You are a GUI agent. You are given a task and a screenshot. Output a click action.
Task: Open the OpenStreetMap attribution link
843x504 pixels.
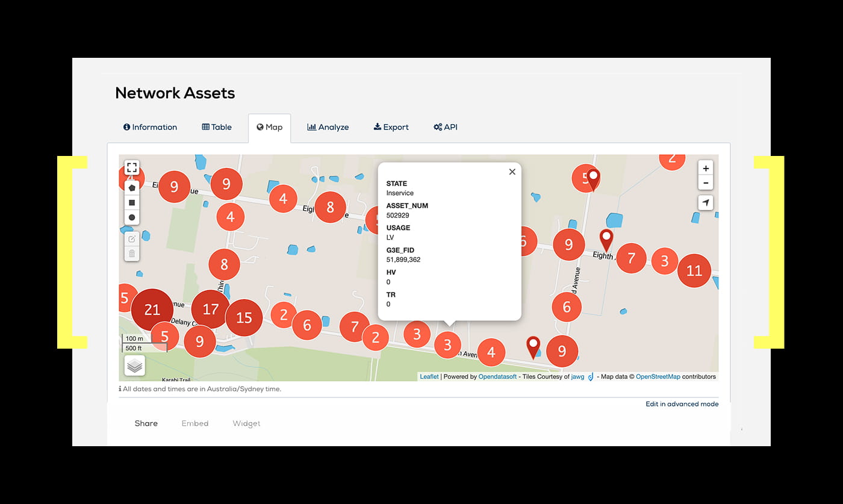658,377
